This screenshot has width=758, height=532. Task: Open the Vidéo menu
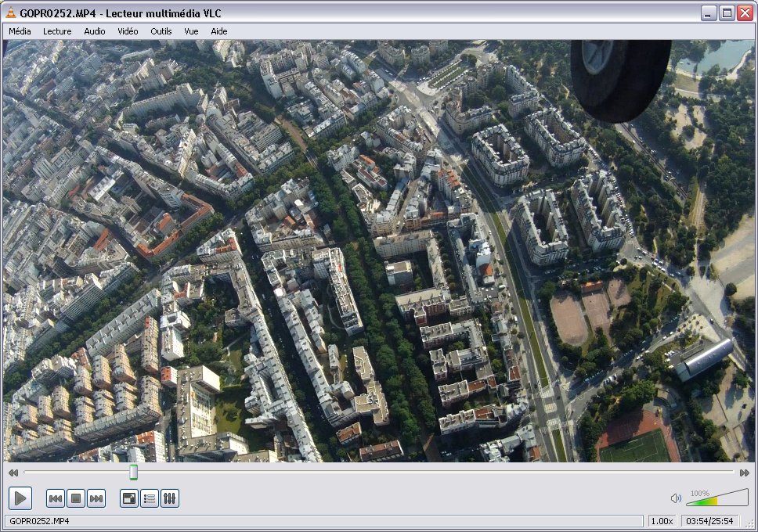pos(128,31)
